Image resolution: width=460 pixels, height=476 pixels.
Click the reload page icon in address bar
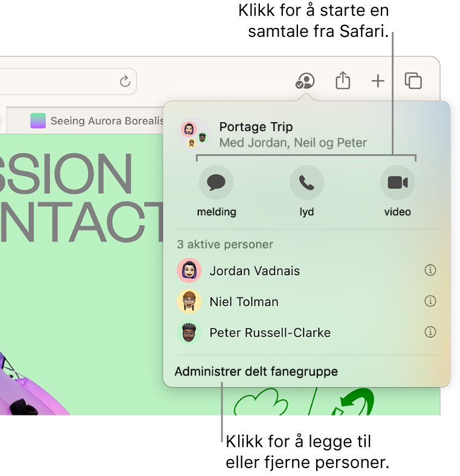[x=125, y=82]
